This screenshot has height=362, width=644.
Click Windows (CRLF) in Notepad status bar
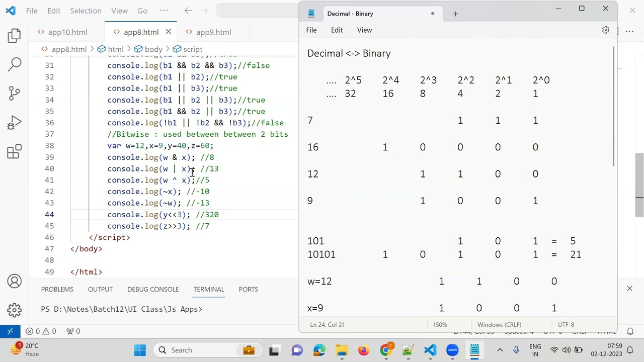click(x=499, y=325)
